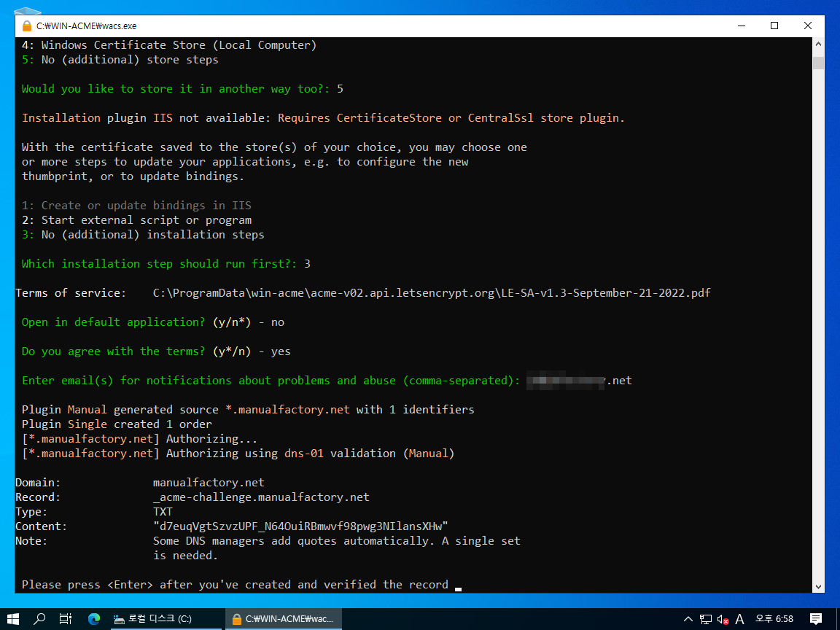Show hidden system tray icons
840x630 pixels.
point(688,619)
